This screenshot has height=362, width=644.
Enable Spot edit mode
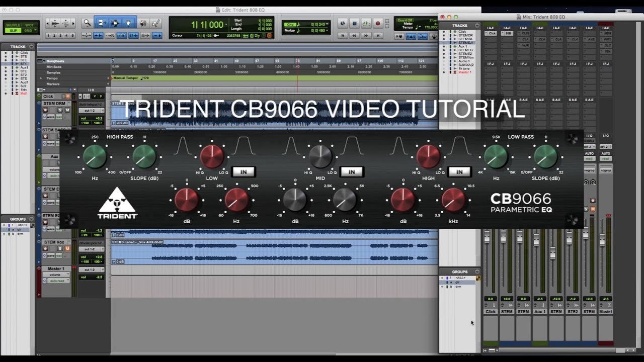[28, 25]
